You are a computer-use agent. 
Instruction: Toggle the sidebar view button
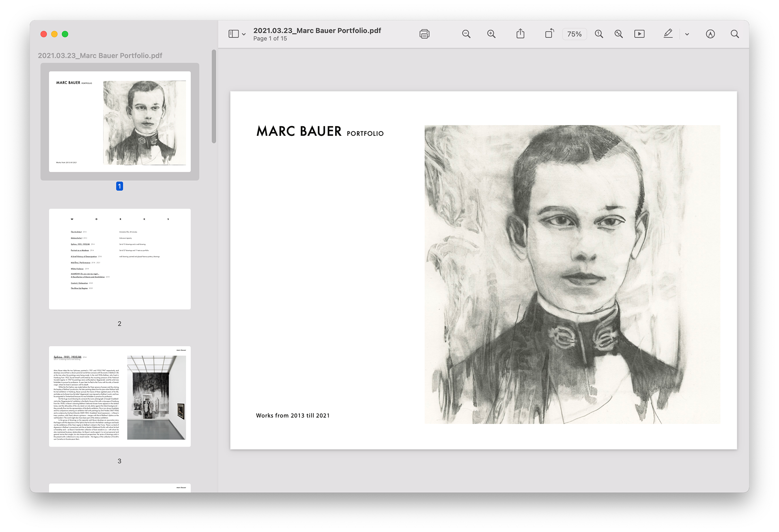point(233,34)
